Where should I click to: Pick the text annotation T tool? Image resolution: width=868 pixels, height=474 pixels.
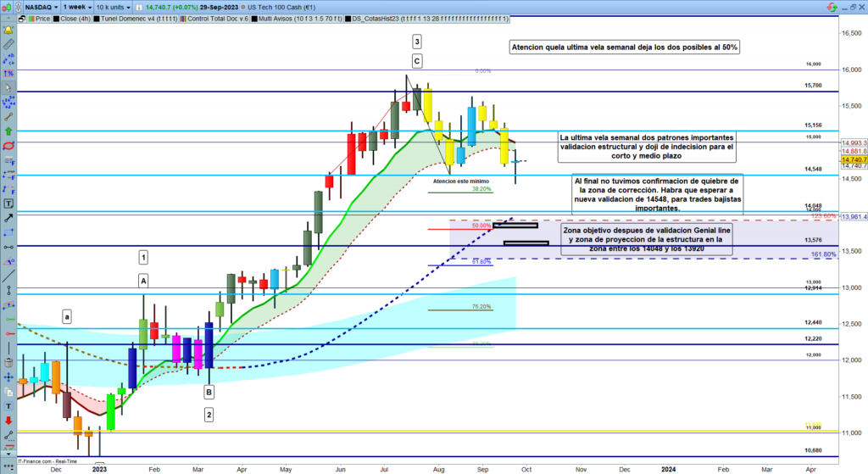(8, 204)
